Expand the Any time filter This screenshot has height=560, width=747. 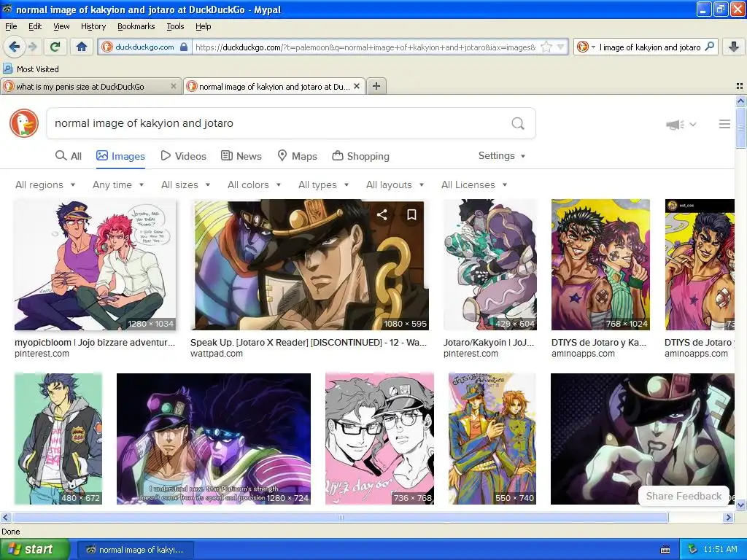pos(118,184)
